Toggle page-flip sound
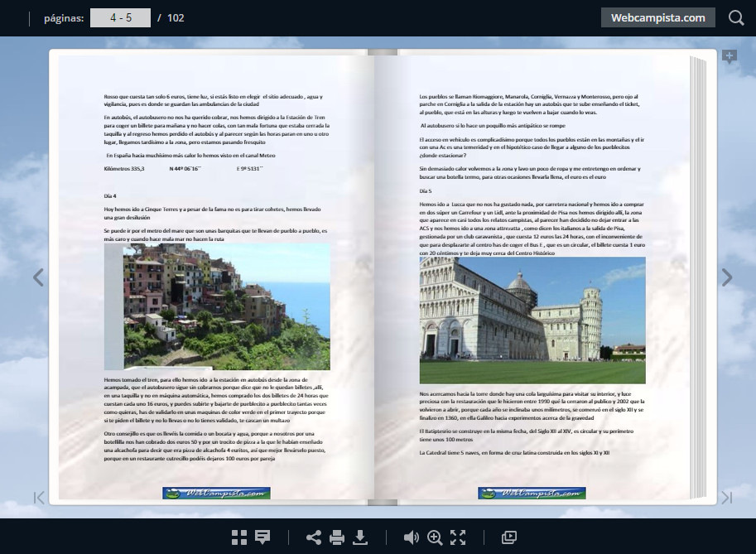The width and height of the screenshot is (756, 554). pos(412,537)
